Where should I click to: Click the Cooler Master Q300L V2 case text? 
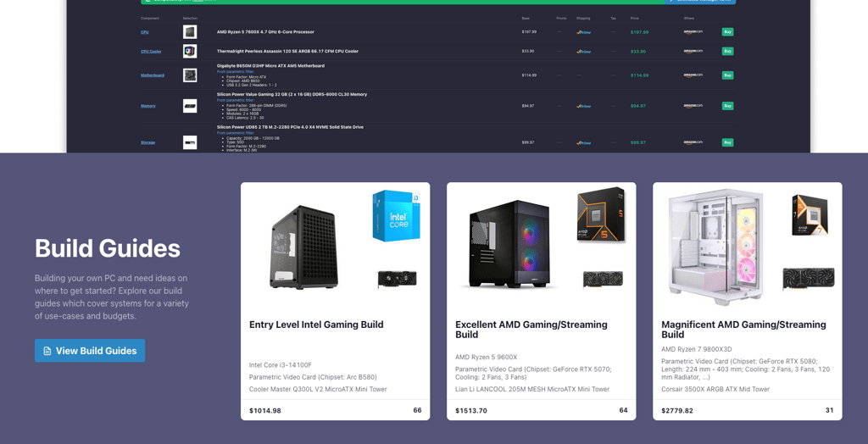318,389
